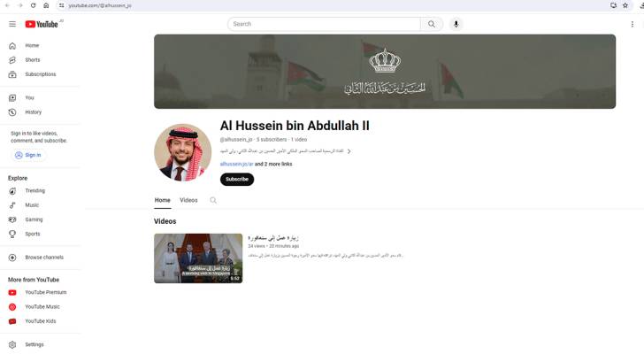Open the hamburger guide menu

pyautogui.click(x=12, y=24)
